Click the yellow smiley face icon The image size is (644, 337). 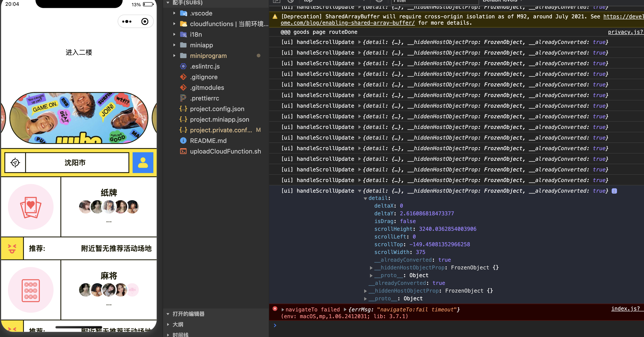click(12, 248)
